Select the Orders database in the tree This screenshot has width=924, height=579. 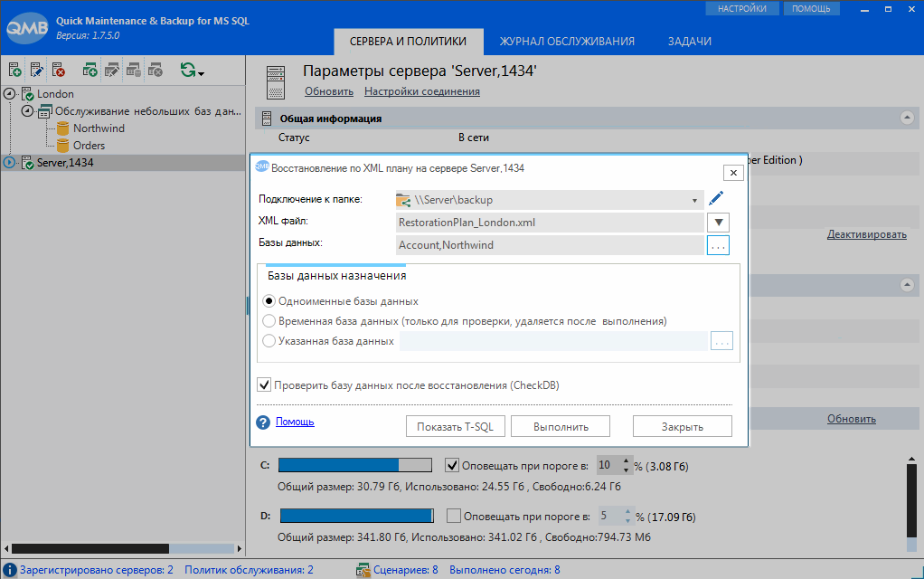[89, 145]
